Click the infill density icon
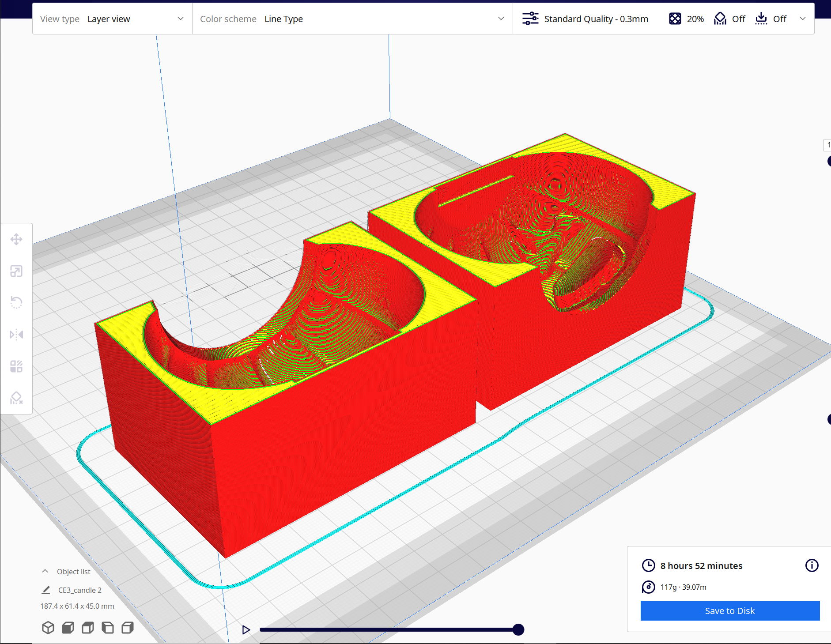Screen dimensions: 831x644 pyautogui.click(x=675, y=19)
